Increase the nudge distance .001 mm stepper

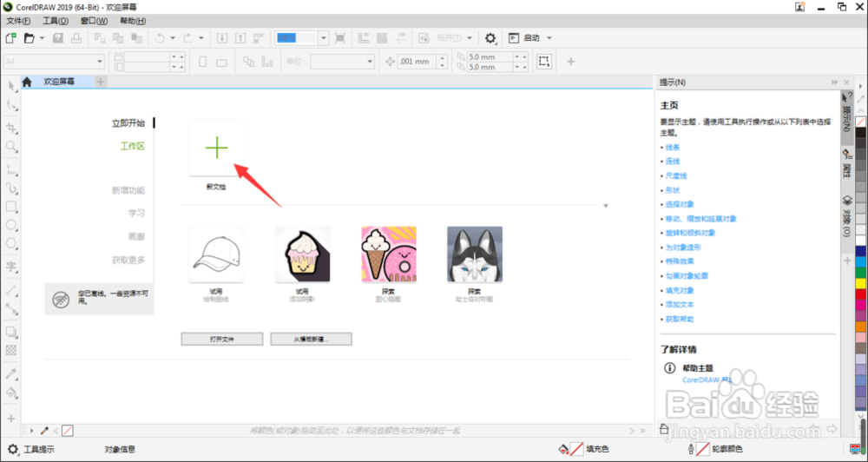(443, 58)
